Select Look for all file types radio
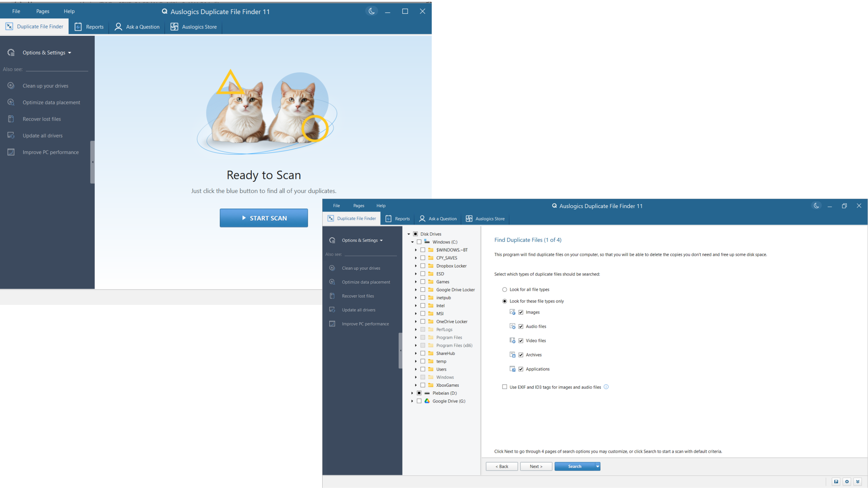868x488 pixels. click(x=505, y=290)
